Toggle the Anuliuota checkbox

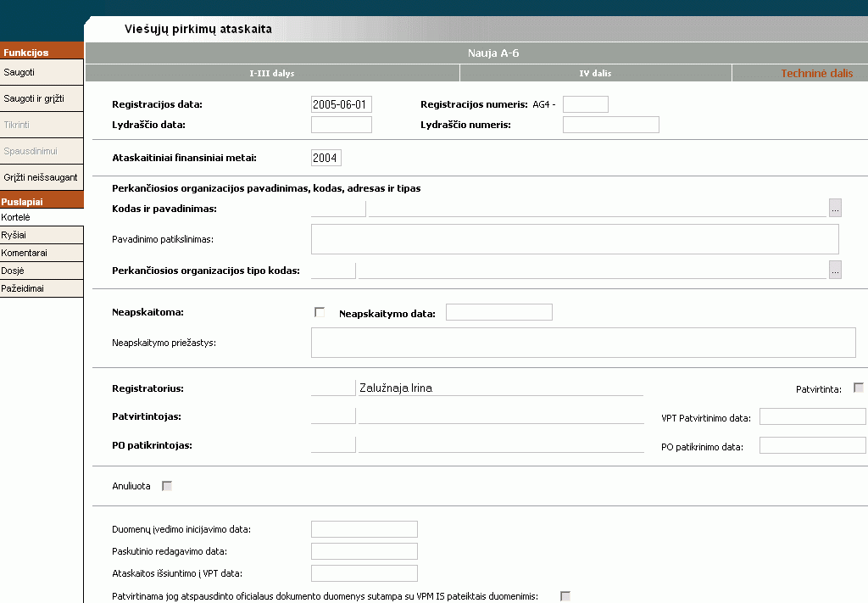point(167,486)
